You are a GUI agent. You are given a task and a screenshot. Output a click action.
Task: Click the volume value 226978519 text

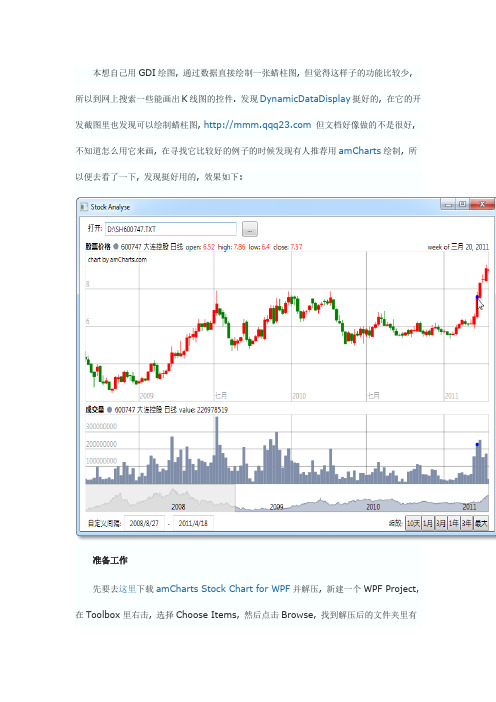[x=211, y=410]
